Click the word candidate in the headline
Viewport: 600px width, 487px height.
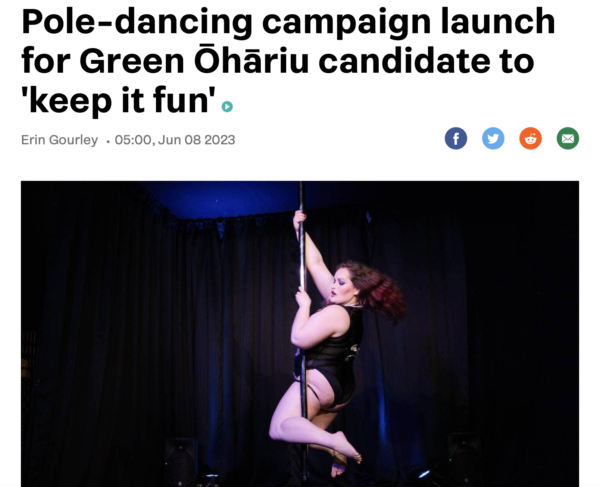[x=404, y=61]
